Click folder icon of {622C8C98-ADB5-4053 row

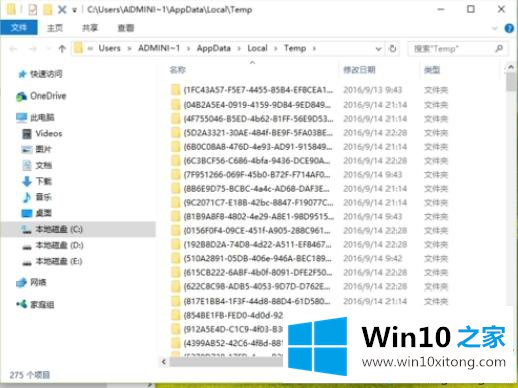pyautogui.click(x=175, y=287)
